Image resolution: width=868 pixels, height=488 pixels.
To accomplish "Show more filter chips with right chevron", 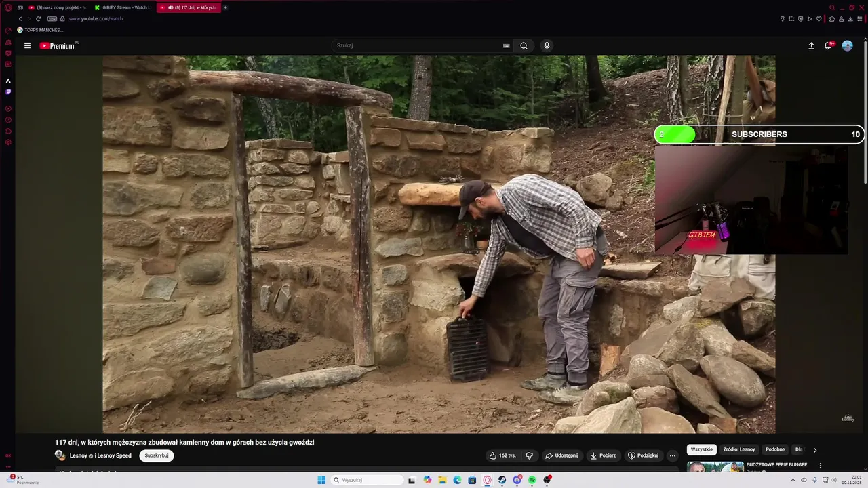I will pyautogui.click(x=815, y=449).
